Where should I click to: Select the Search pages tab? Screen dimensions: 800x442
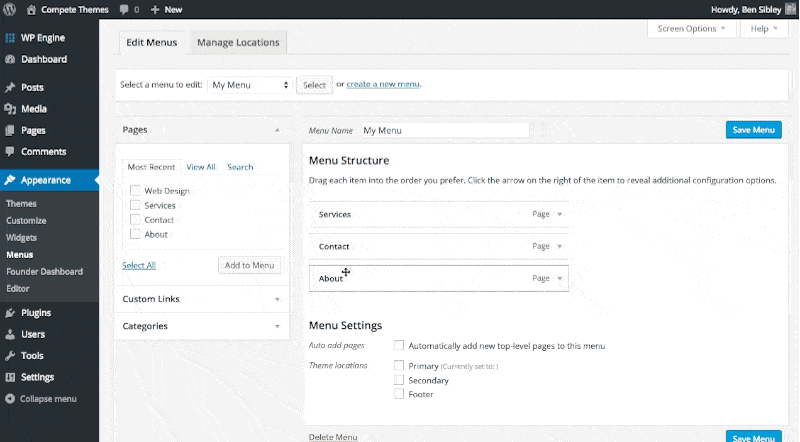click(240, 167)
